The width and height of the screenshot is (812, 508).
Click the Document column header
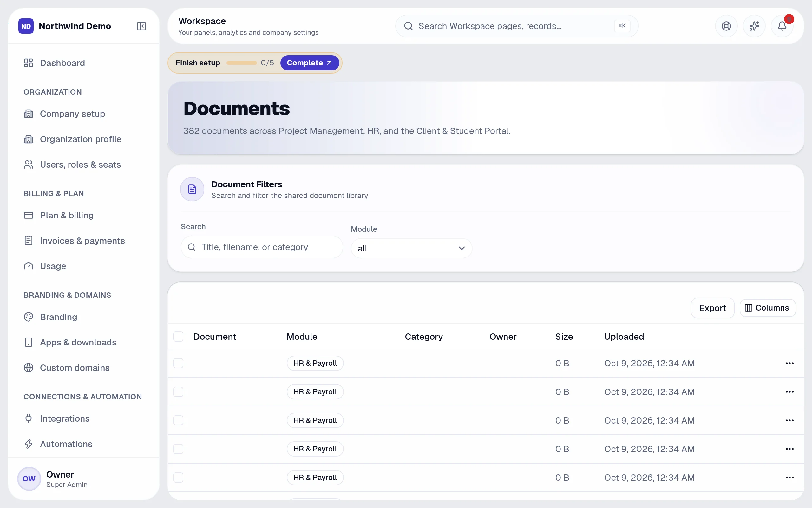click(x=215, y=337)
